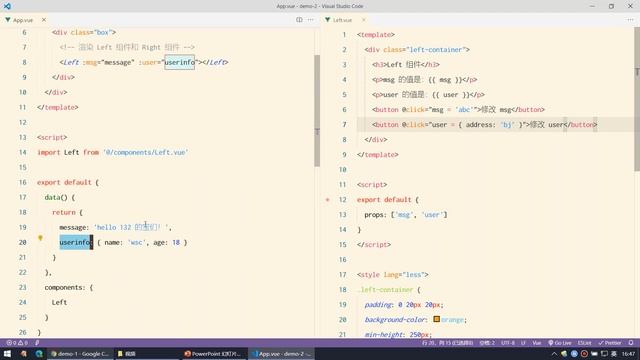Click the VS Code logo in title bar
This screenshot has width=640, height=360.
click(7, 6)
